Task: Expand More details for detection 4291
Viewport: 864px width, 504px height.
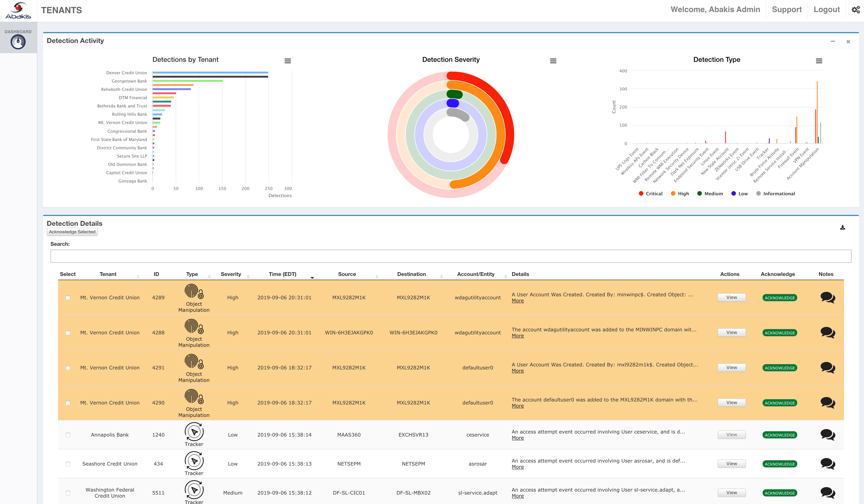Action: [x=517, y=371]
